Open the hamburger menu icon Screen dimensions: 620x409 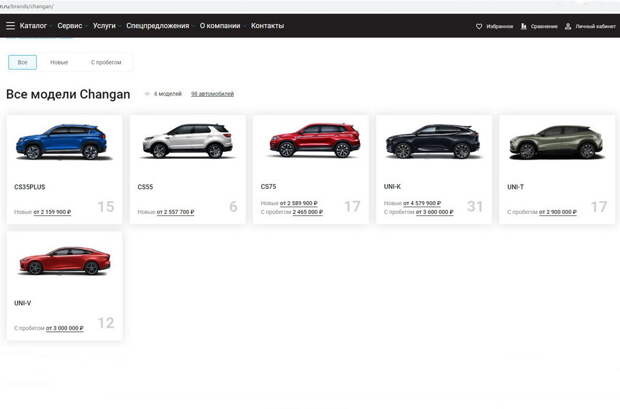[11, 25]
